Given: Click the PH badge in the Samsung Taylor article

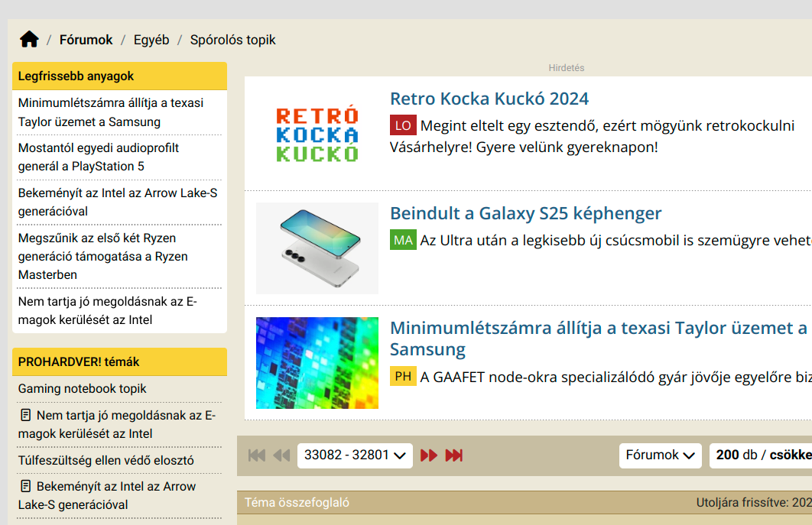Looking at the screenshot, I should [x=403, y=377].
